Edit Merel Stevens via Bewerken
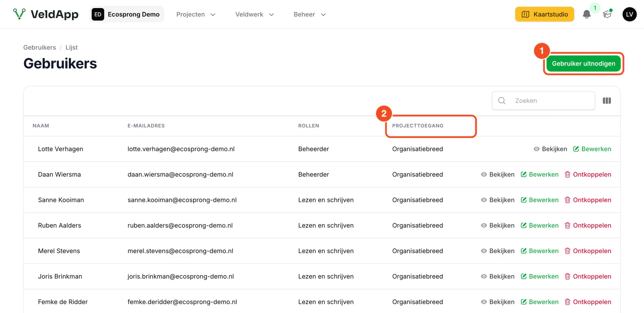This screenshot has width=644, height=313. coord(539,251)
